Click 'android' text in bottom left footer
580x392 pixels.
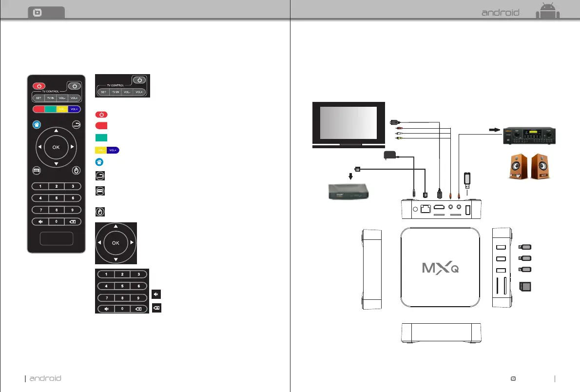point(45,378)
